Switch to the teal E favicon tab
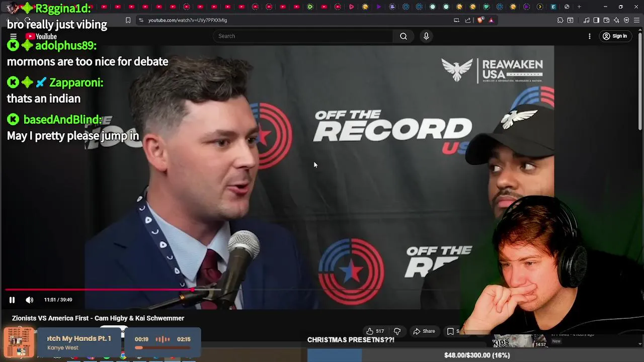Viewport: 644px width, 362px height. tap(553, 7)
